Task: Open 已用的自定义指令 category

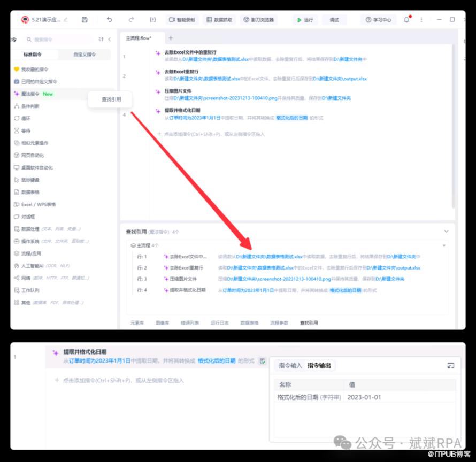Action: click(x=35, y=81)
